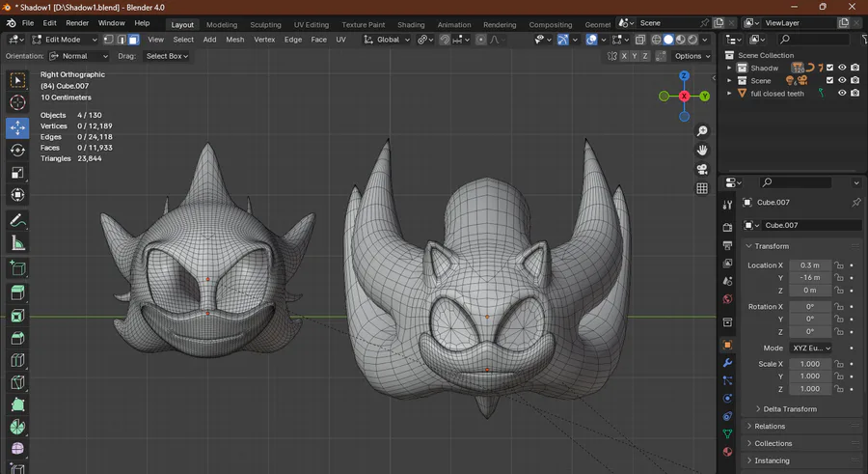Toggle camera view with camera icon
Image resolution: width=868 pixels, height=474 pixels.
tap(702, 169)
